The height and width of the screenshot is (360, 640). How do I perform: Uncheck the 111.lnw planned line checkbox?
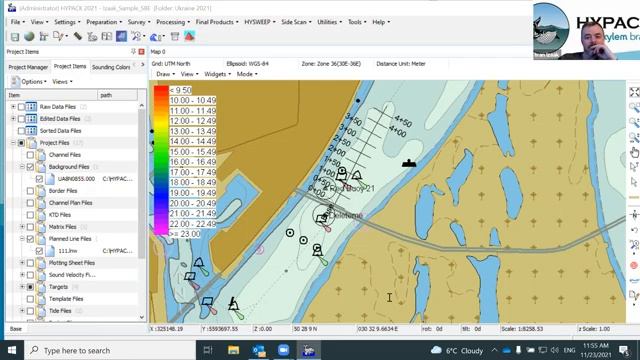point(39,251)
